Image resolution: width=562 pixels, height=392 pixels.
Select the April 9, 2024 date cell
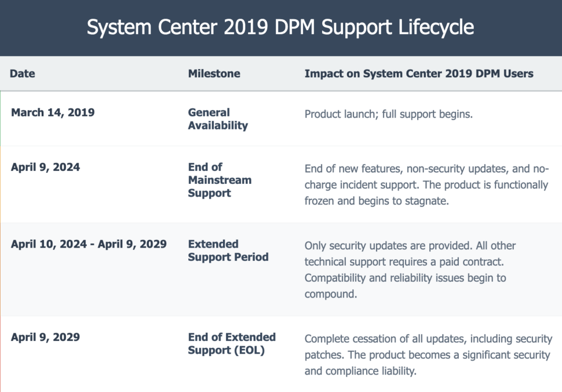pyautogui.click(x=45, y=167)
